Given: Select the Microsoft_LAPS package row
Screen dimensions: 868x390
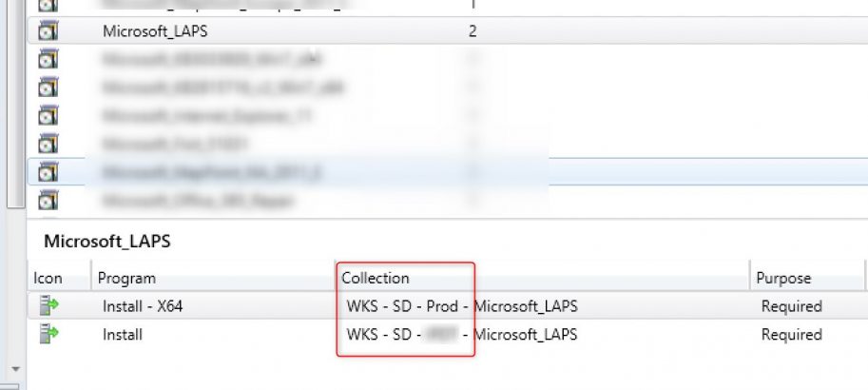Looking at the screenshot, I should click(447, 30).
